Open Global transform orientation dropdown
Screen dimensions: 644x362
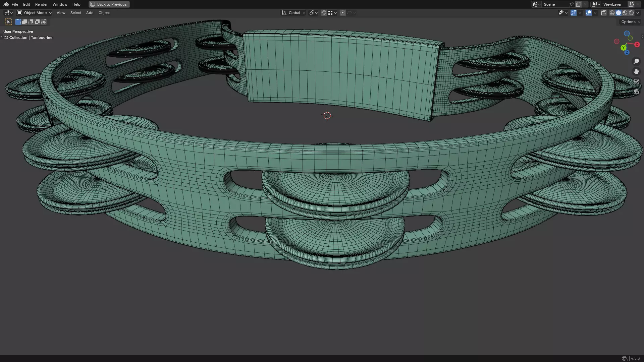pos(293,13)
